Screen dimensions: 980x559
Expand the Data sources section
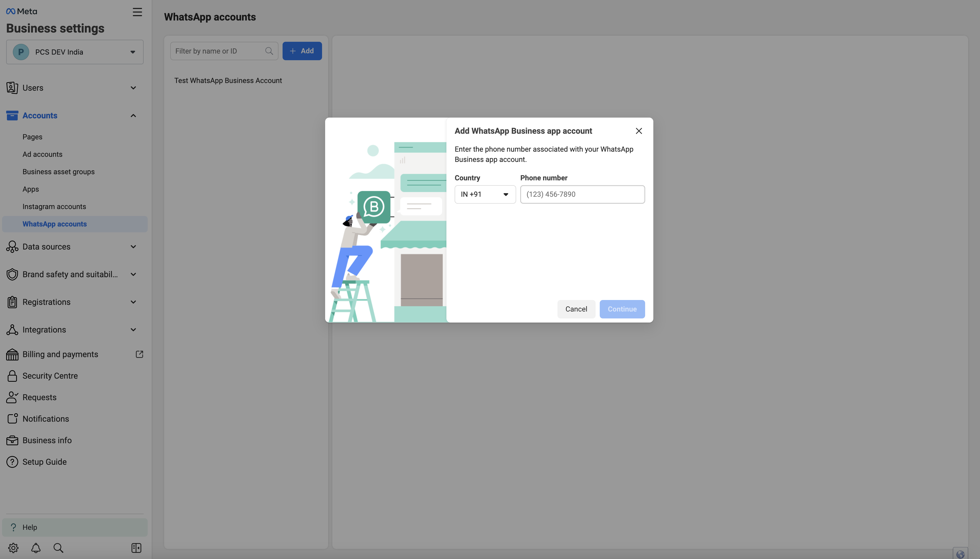pyautogui.click(x=133, y=247)
